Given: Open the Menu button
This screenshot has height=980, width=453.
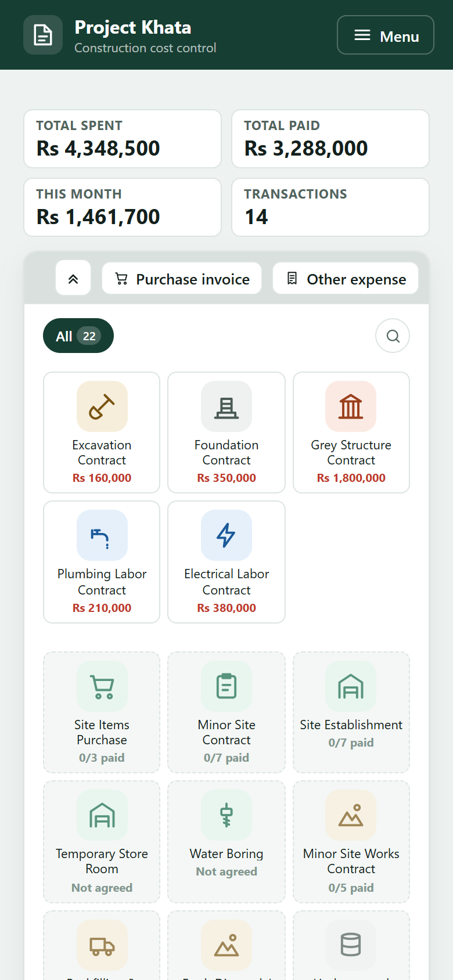Looking at the screenshot, I should point(386,35).
